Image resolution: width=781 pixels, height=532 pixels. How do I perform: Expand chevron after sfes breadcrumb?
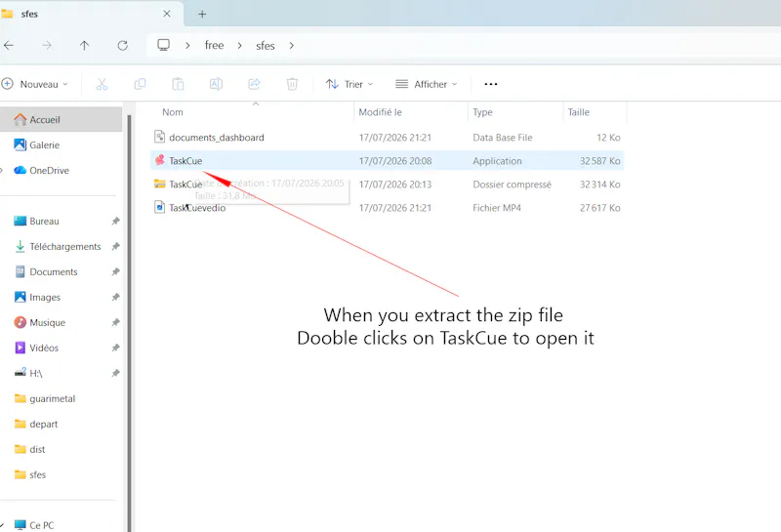click(291, 45)
